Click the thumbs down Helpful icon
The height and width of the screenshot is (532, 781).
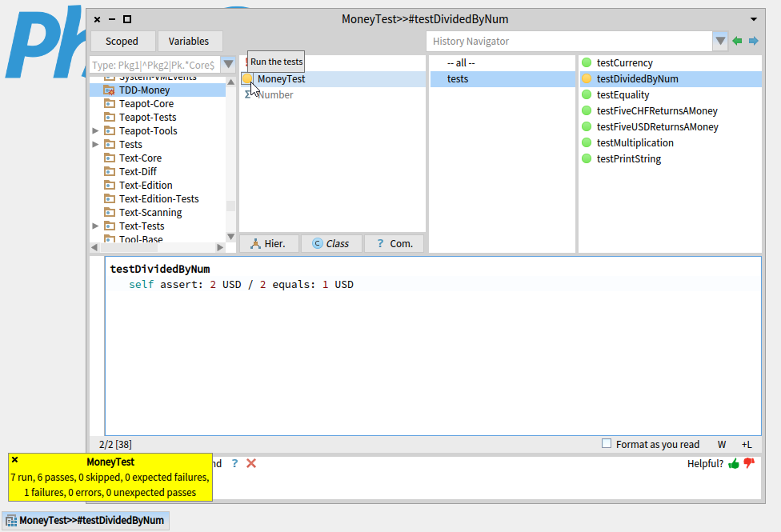tap(749, 464)
